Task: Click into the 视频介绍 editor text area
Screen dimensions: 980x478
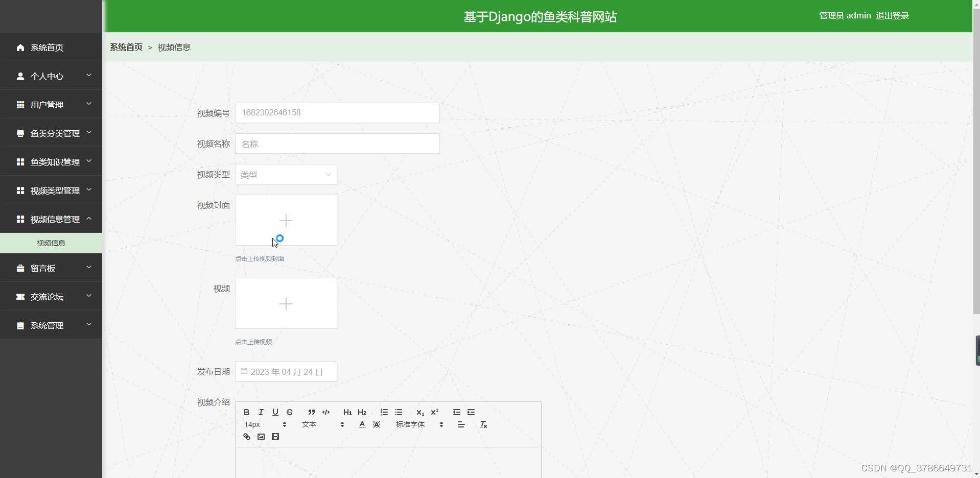Action: (388, 463)
